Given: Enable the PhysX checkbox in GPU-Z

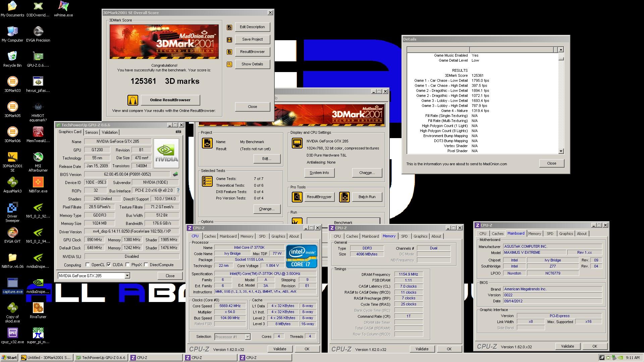Looking at the screenshot, I should (127, 265).
